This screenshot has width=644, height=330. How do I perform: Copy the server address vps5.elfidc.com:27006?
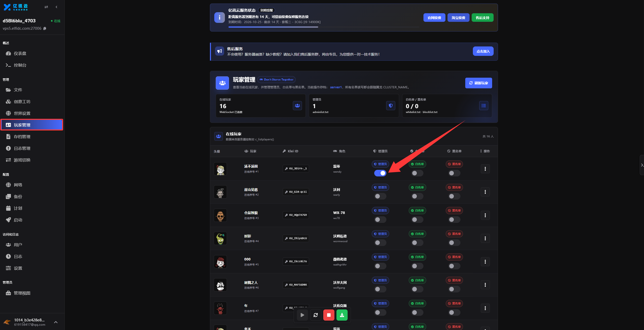tap(45, 28)
